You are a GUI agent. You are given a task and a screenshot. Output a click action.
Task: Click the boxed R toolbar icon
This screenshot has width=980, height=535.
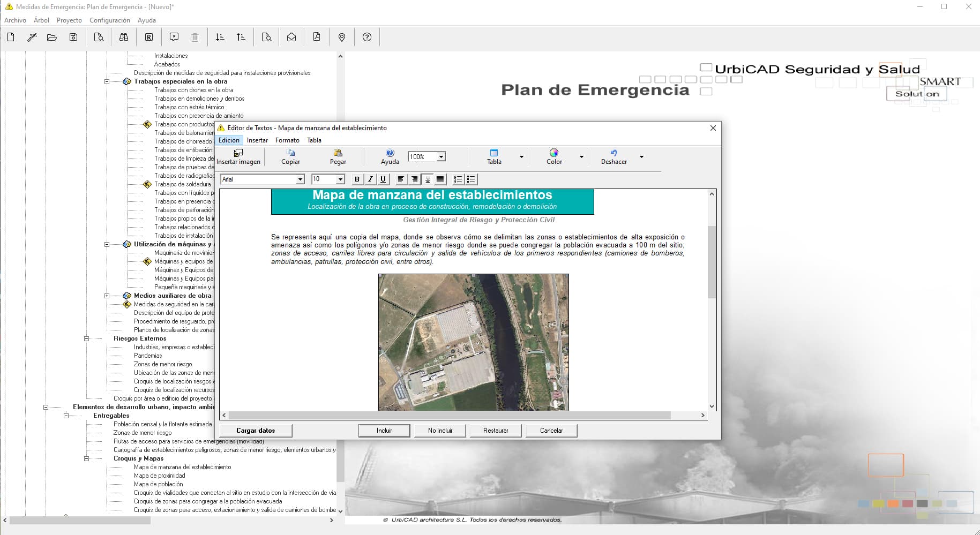[149, 37]
